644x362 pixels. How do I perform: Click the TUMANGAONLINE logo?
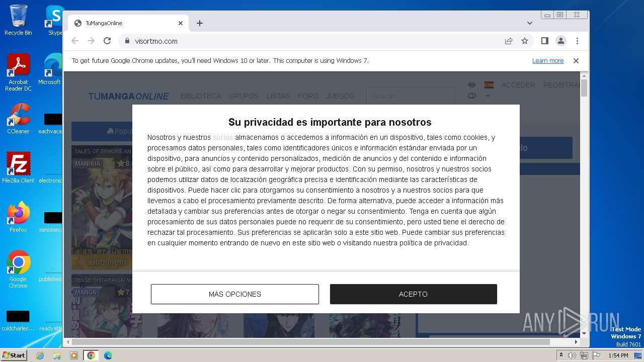click(x=129, y=96)
